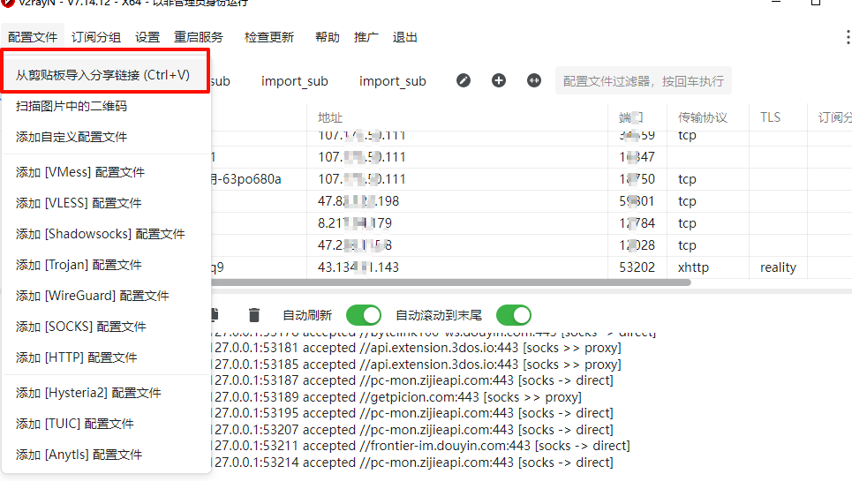
Task: Click the V2rayN app logo in title bar
Action: pos(7,3)
